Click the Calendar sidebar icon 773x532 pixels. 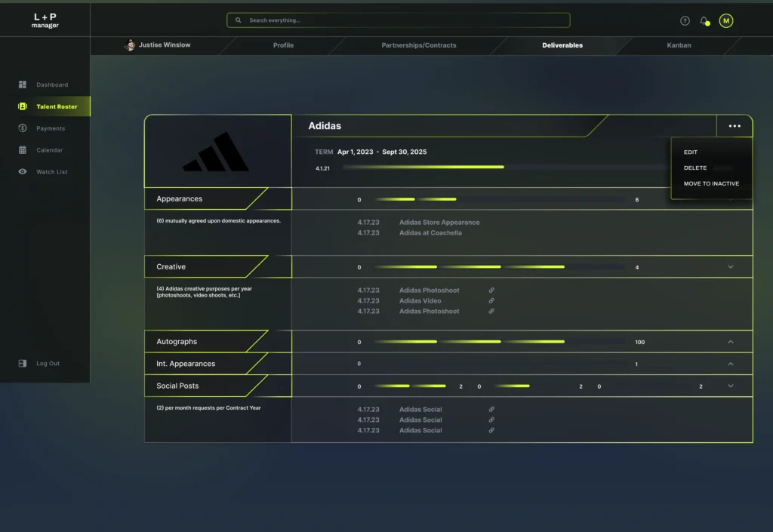(22, 149)
